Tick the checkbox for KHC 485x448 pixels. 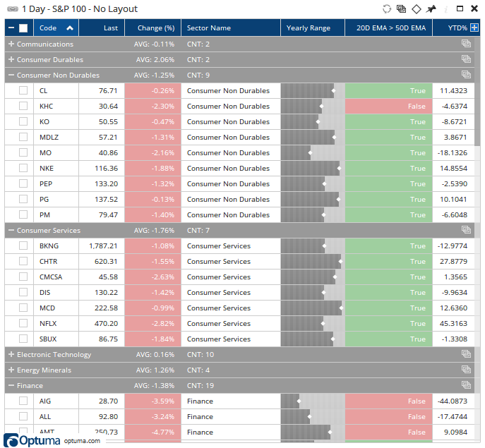23,106
